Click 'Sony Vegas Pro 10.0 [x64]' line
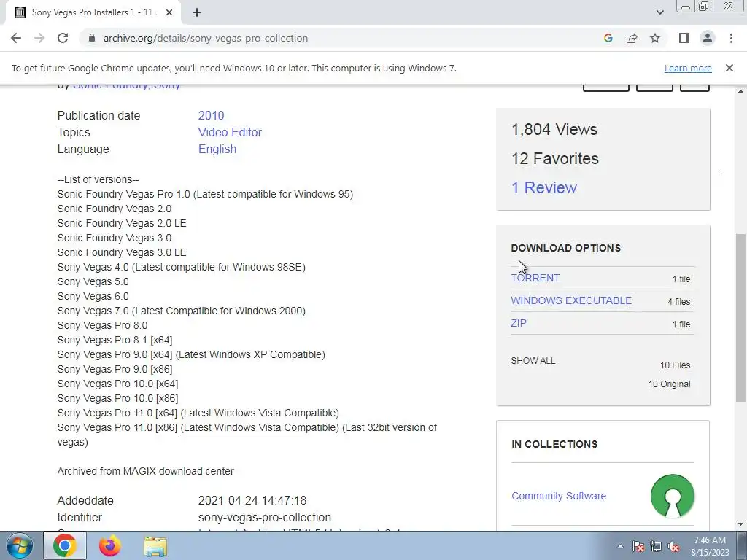This screenshot has width=747, height=560. (117, 384)
